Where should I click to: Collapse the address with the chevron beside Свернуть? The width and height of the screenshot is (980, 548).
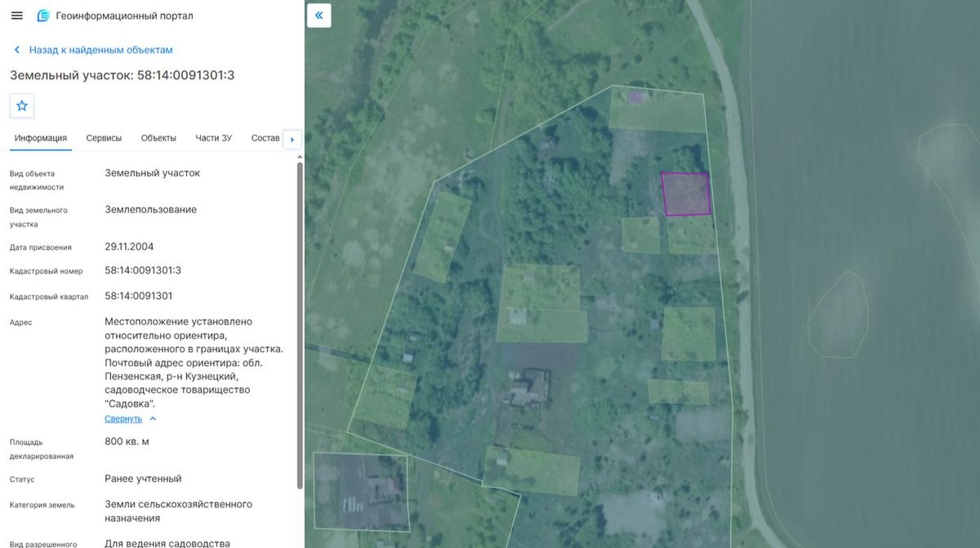153,419
